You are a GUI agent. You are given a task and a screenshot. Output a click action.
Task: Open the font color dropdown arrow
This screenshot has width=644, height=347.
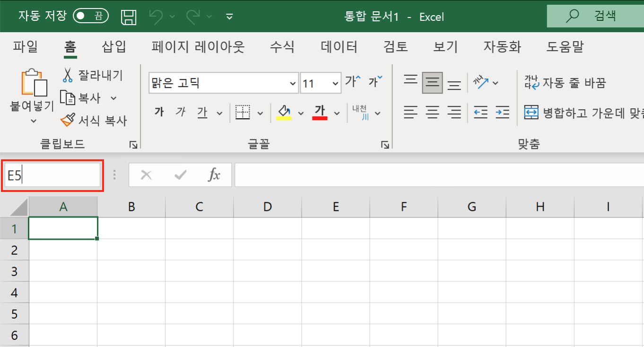click(337, 113)
